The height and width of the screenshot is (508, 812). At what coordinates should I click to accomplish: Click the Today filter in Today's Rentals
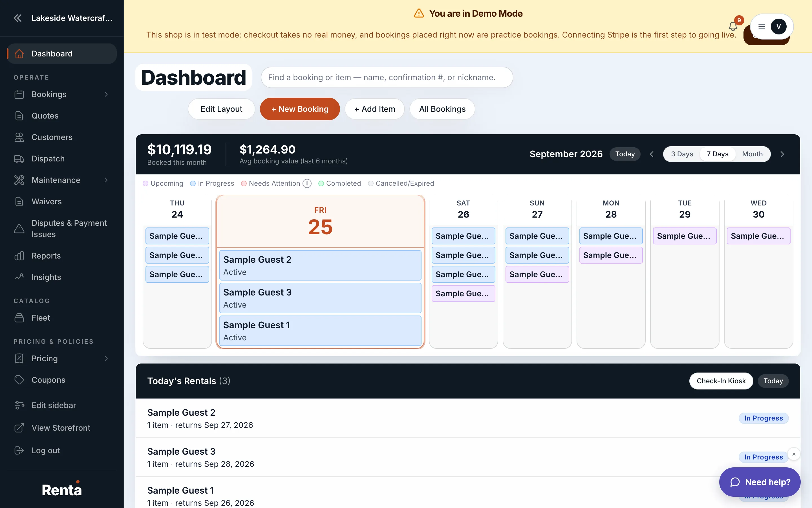(773, 381)
